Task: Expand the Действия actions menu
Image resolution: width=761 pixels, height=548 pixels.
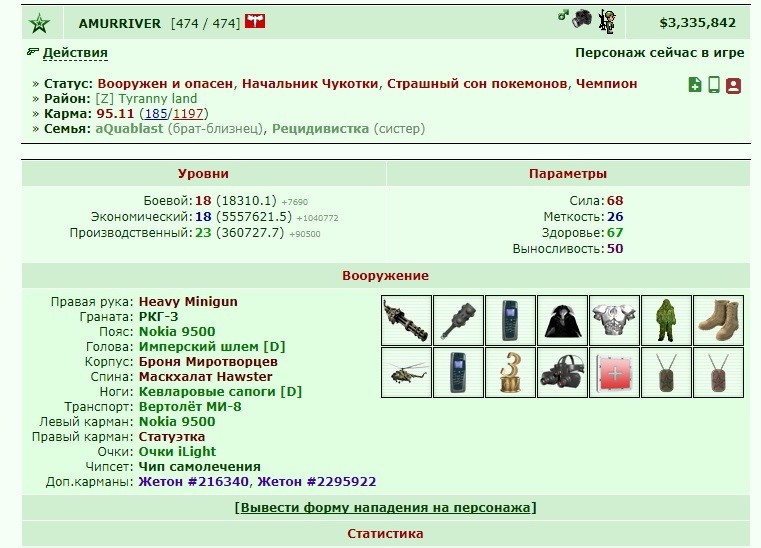Action: point(75,52)
